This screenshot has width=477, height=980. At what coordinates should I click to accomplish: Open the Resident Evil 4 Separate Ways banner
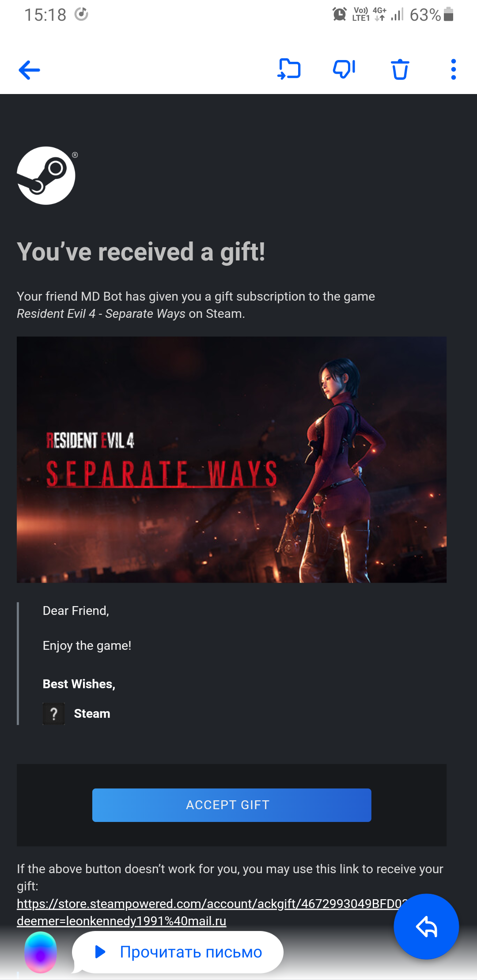tap(231, 460)
